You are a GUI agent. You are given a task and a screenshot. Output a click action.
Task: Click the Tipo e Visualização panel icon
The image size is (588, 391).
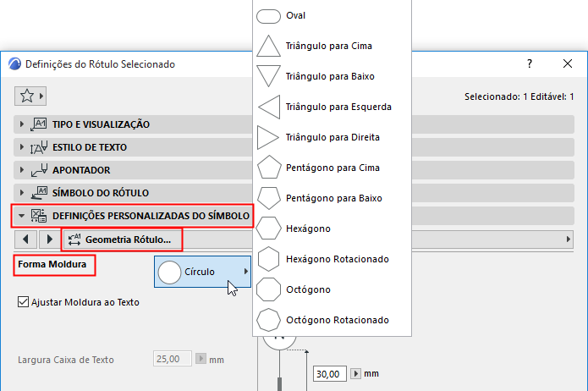point(39,124)
